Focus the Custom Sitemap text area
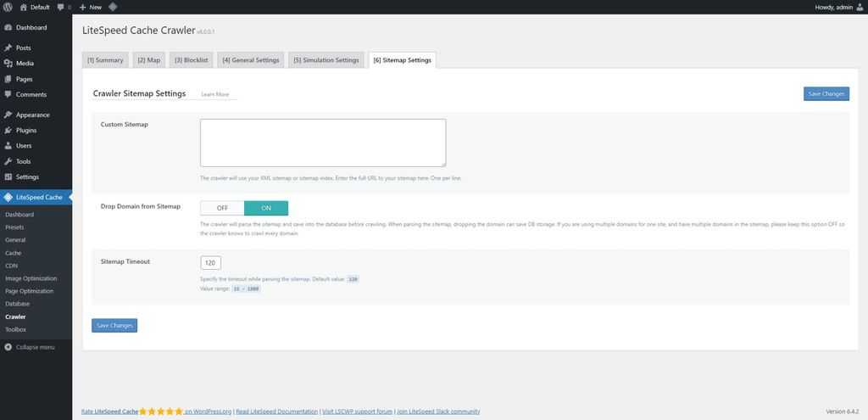This screenshot has width=868, height=420. tap(323, 143)
